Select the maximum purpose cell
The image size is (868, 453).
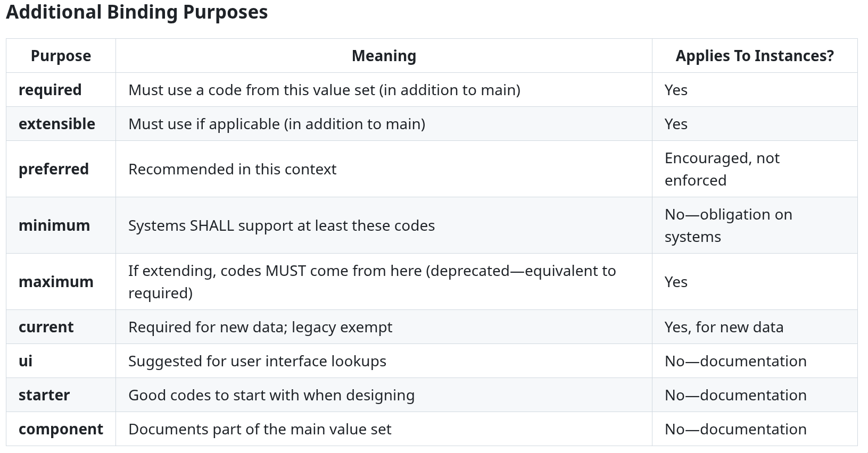tap(61, 282)
